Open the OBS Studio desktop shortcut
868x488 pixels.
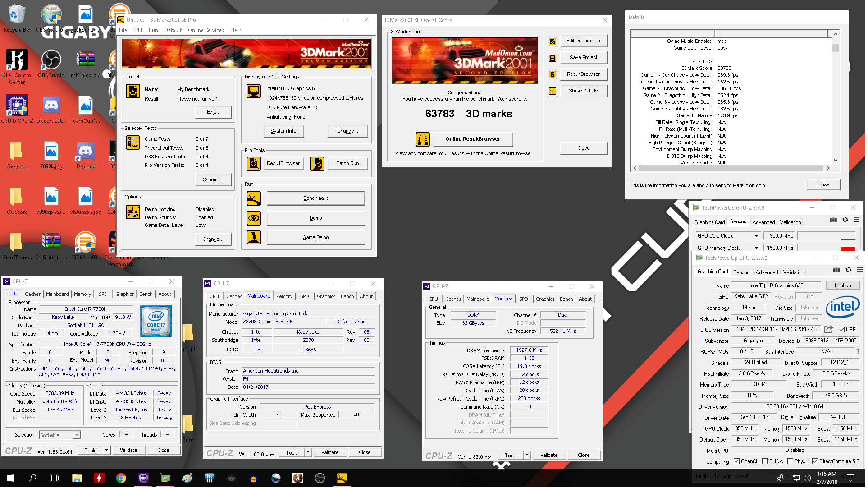click(51, 64)
